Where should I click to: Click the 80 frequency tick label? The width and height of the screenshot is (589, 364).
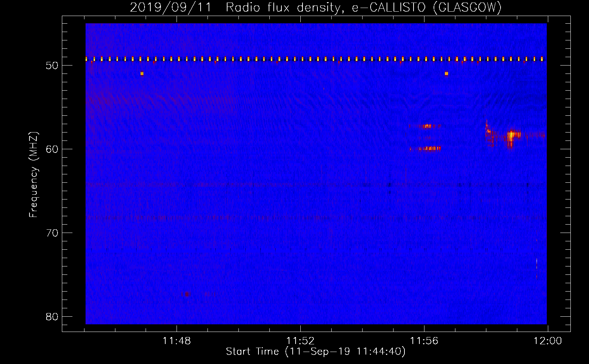pos(52,317)
